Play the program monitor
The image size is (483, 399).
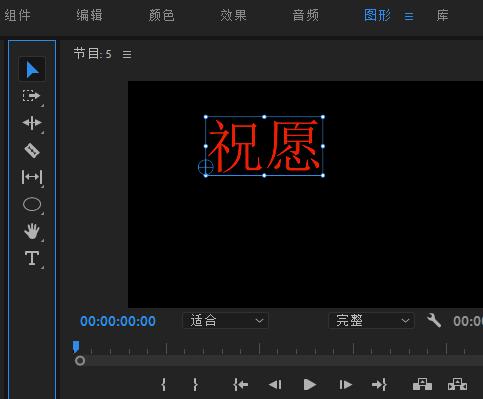pyautogui.click(x=310, y=385)
